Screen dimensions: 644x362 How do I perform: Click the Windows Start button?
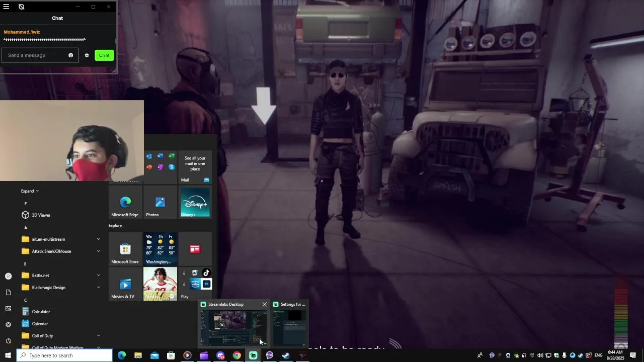[x=8, y=355]
